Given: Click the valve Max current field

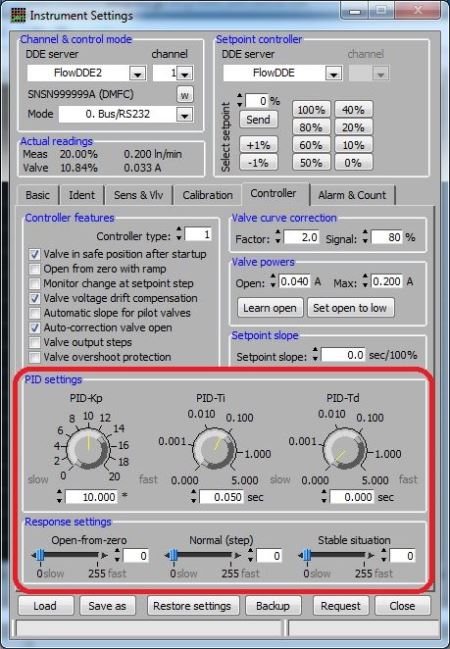Looking at the screenshot, I should click(387, 282).
